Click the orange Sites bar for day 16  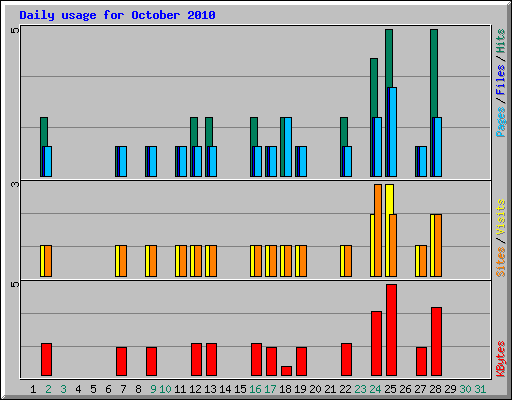pos(258,261)
